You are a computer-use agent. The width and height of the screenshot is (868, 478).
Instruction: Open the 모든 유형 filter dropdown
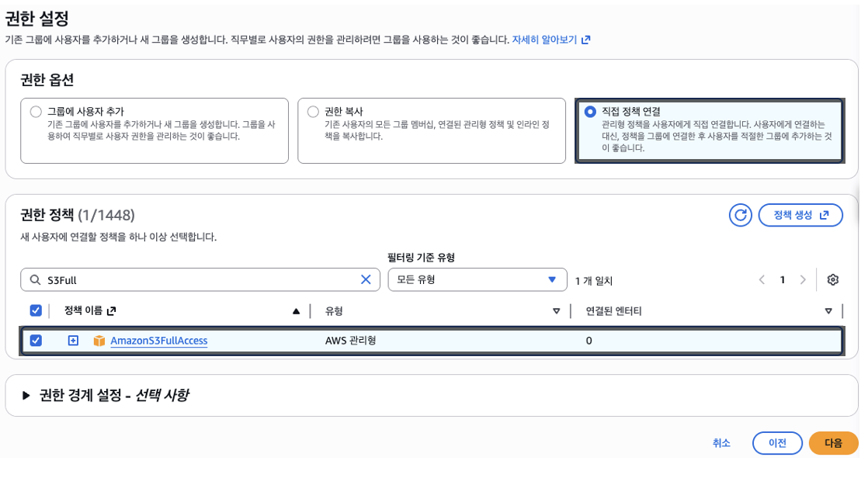click(477, 279)
